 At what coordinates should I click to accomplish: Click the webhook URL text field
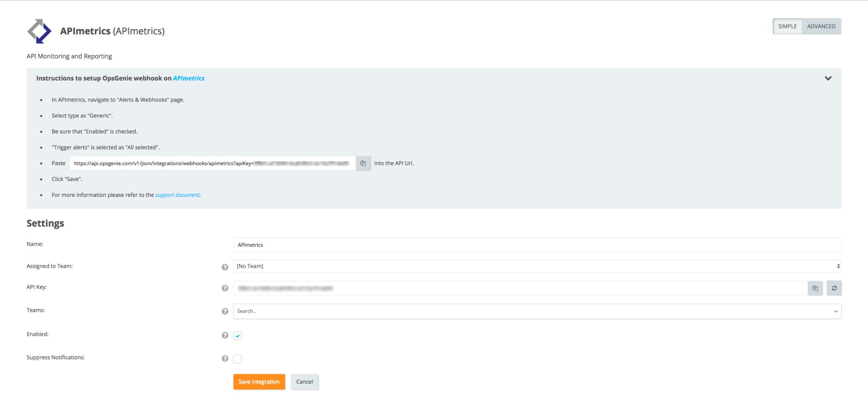[213, 163]
